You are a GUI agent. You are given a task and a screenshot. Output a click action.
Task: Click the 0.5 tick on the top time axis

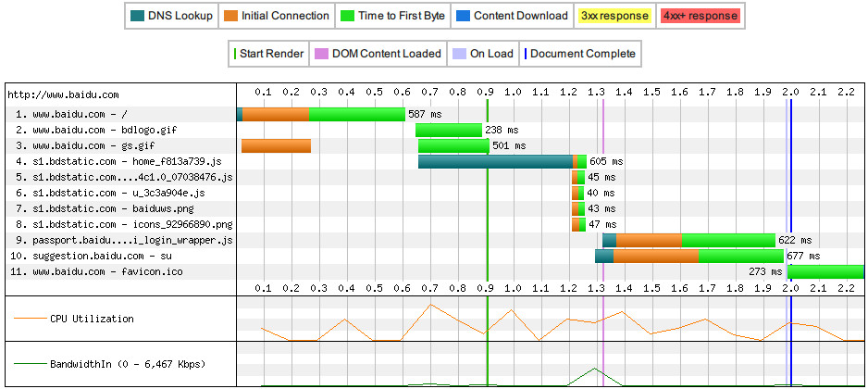click(374, 92)
